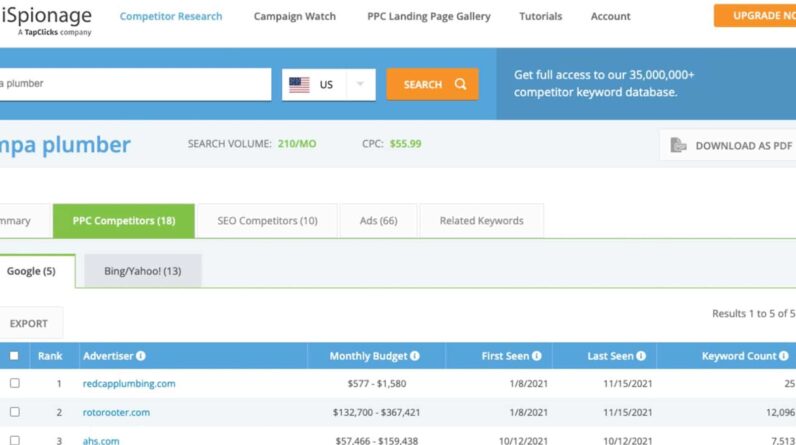The height and width of the screenshot is (445, 796).
Task: Open the US country dropdown arrow
Action: pos(360,84)
